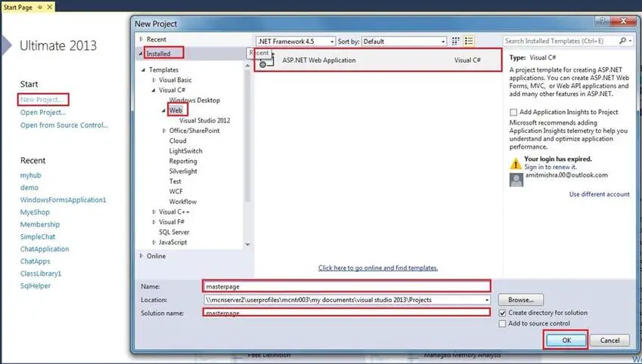Open the Sort by Default dropdown

pyautogui.click(x=443, y=42)
